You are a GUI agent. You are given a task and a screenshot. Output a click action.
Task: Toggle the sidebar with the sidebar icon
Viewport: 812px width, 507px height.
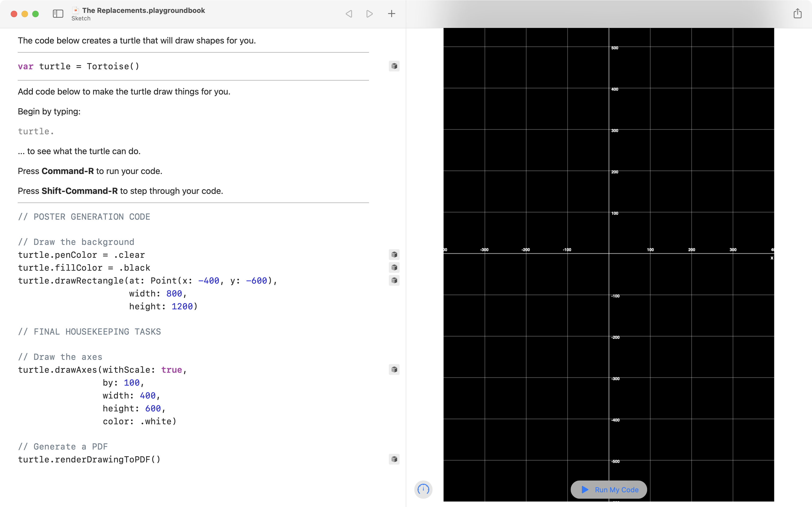(x=58, y=14)
